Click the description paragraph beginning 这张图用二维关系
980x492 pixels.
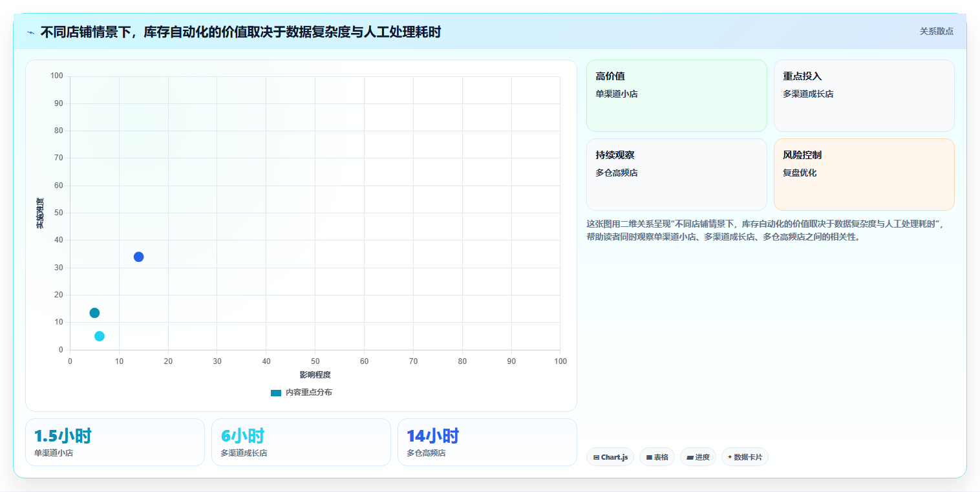click(765, 230)
